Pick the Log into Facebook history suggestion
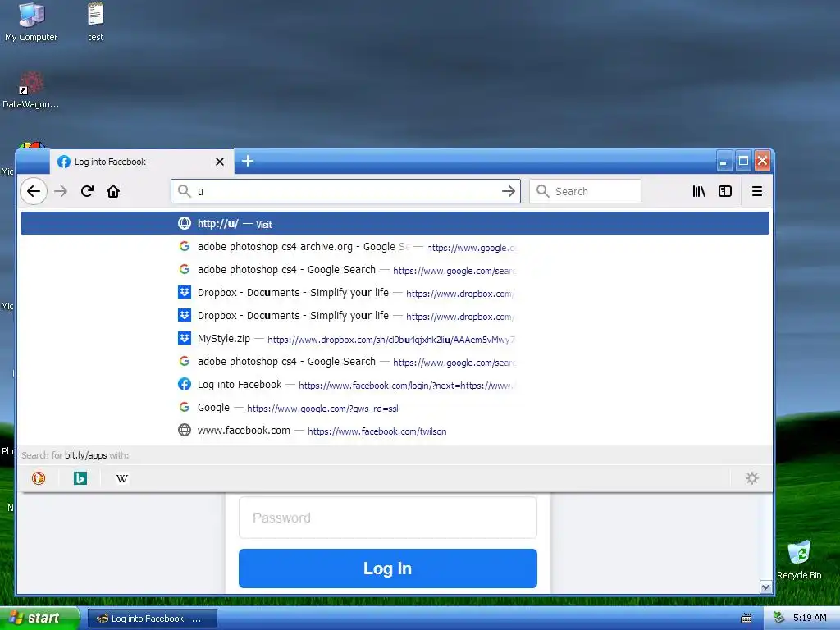The image size is (840, 630). [x=395, y=385]
